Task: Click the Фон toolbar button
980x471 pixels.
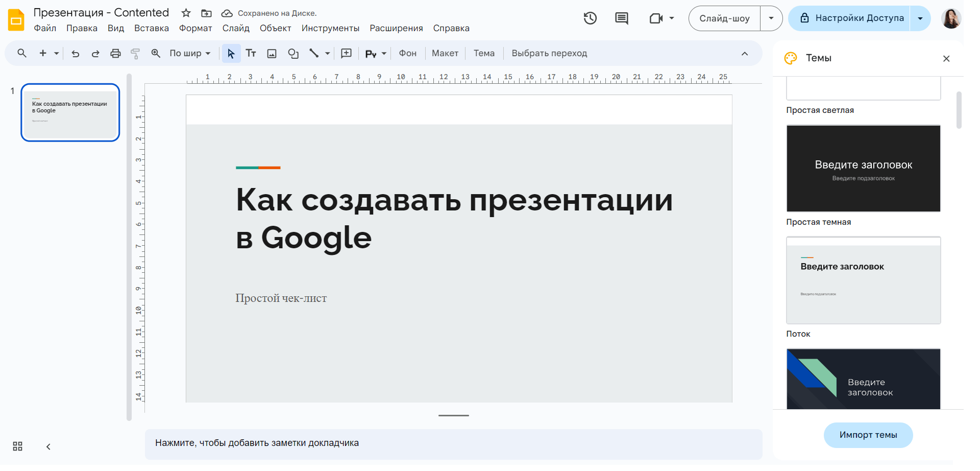Action: point(407,53)
